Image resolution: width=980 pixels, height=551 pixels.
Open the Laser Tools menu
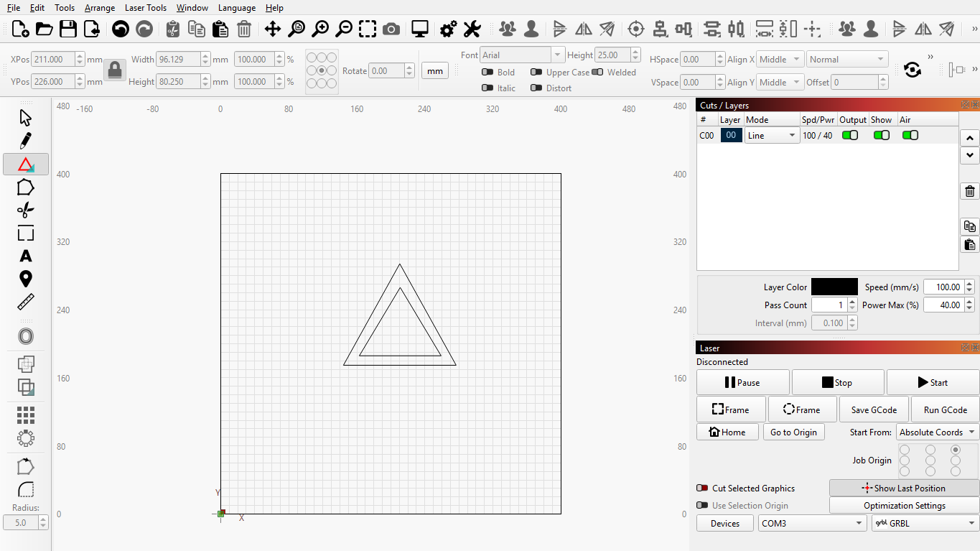[145, 8]
